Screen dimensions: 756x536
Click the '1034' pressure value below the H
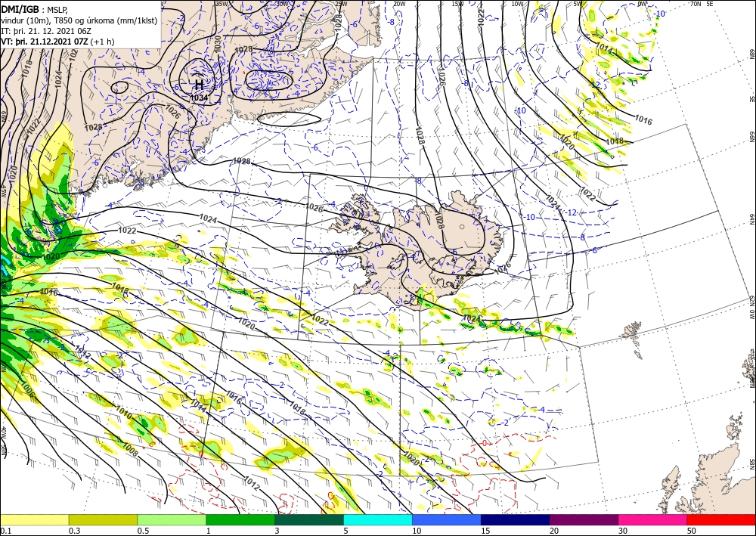(x=199, y=98)
